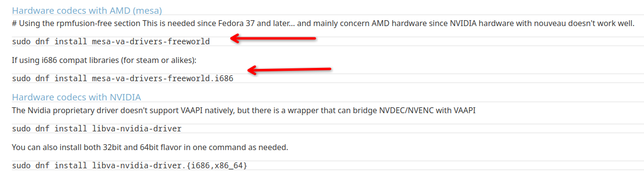Click 'mesa-va-drivers-freeworld' package name in first command
Viewport: 644px width, 187px height.
(x=151, y=41)
